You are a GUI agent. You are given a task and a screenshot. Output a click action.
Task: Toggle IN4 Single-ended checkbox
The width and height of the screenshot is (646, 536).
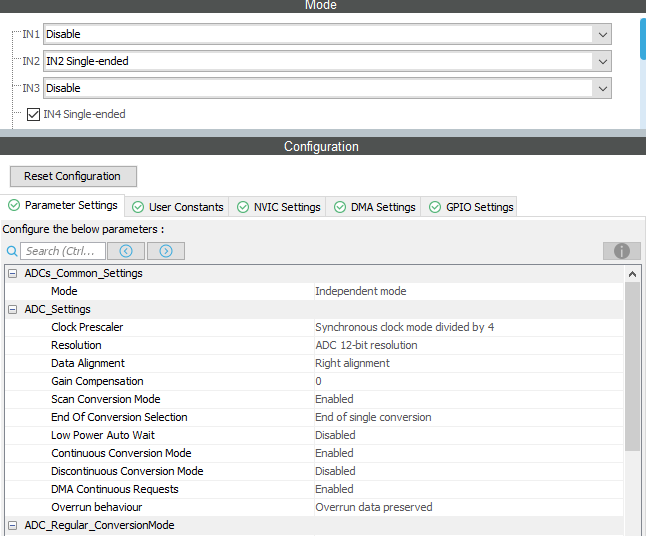34,114
